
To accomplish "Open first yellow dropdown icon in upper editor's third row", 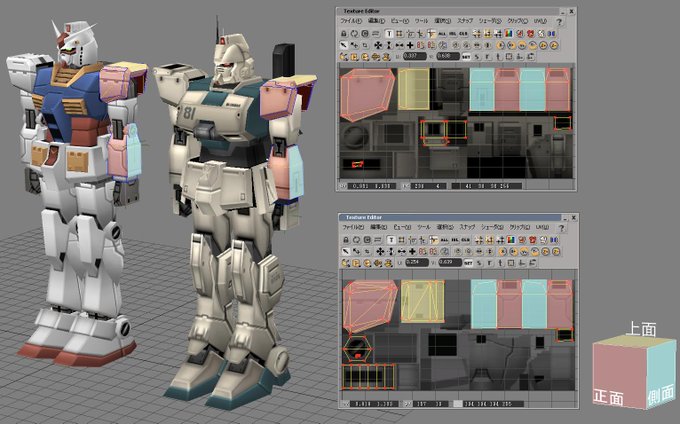I will click(x=343, y=57).
